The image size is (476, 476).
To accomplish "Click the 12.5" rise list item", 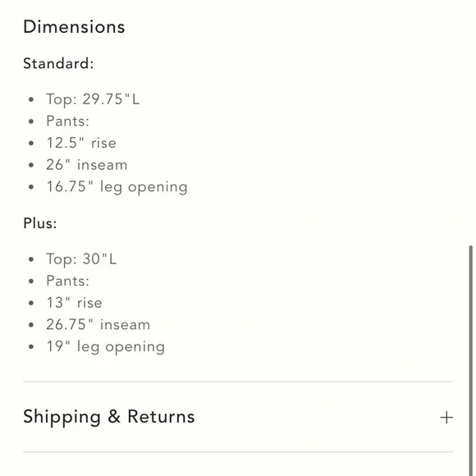I will [x=81, y=143].
